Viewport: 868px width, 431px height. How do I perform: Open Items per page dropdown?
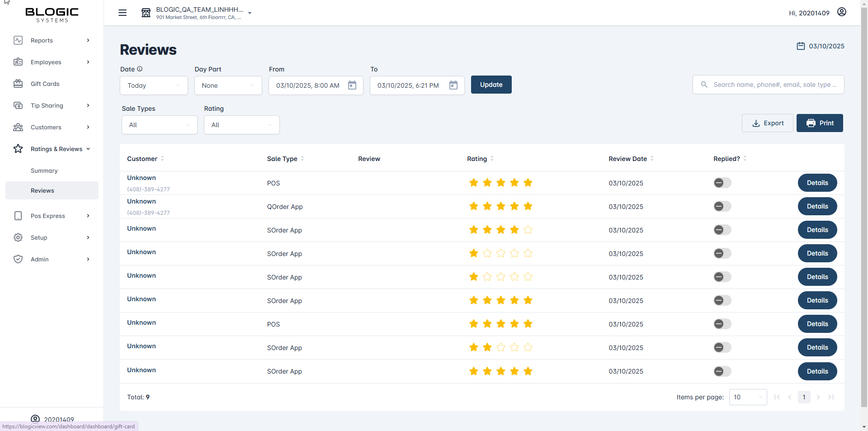click(x=748, y=397)
